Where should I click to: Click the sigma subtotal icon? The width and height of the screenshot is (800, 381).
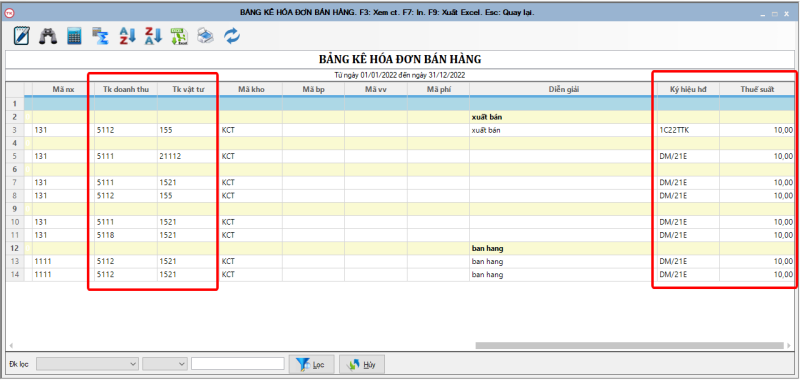pyautogui.click(x=101, y=36)
